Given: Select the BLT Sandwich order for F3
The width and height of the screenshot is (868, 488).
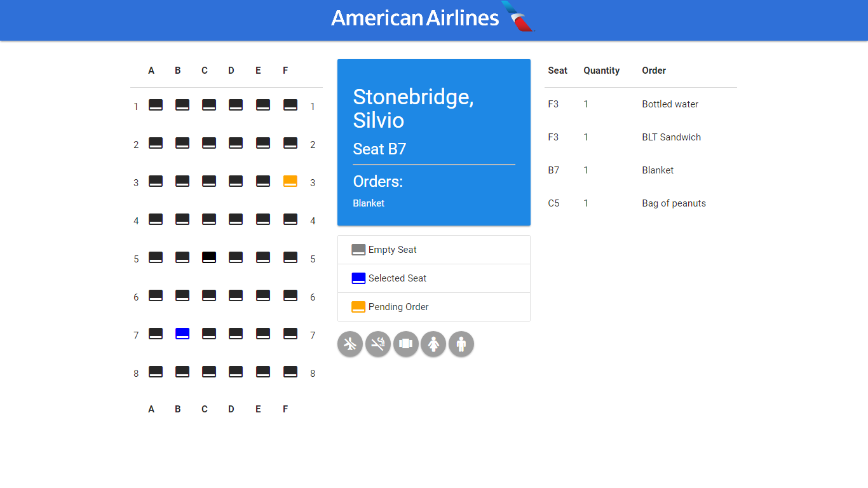Looking at the screenshot, I should [x=671, y=137].
